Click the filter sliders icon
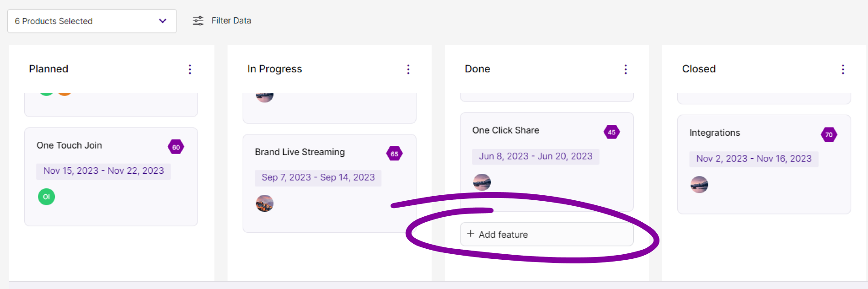The height and width of the screenshot is (289, 868). tap(198, 21)
